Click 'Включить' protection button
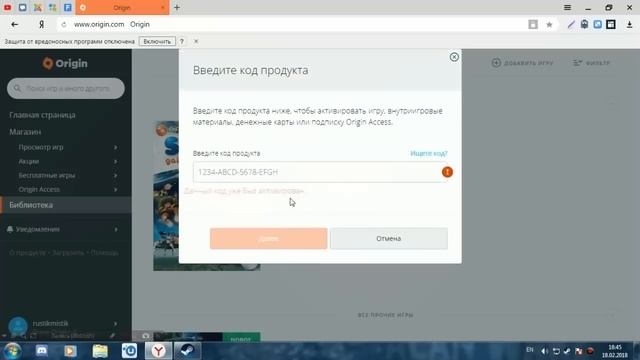This screenshot has width=640, height=360. [x=157, y=41]
